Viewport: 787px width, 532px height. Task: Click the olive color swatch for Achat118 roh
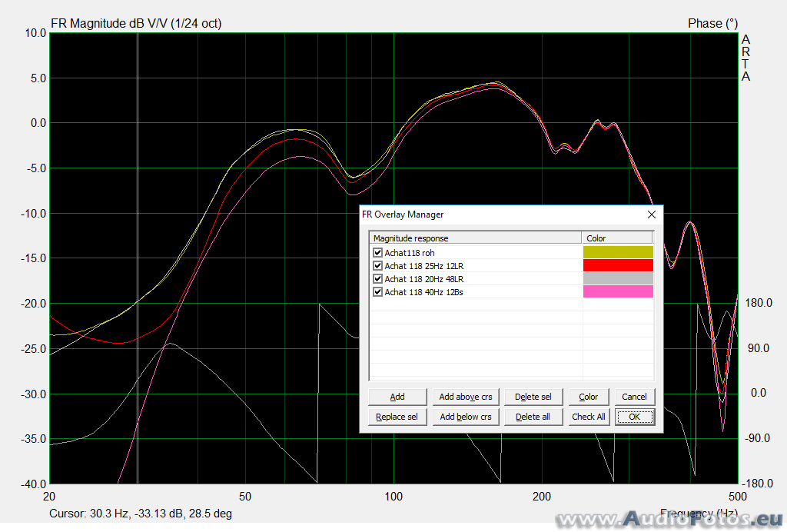618,252
